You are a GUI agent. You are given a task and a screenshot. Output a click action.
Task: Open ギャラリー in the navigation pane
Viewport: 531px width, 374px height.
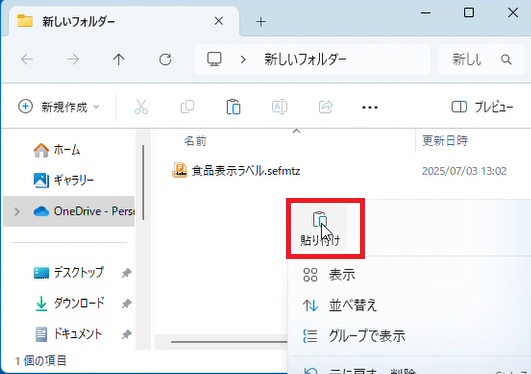64,180
